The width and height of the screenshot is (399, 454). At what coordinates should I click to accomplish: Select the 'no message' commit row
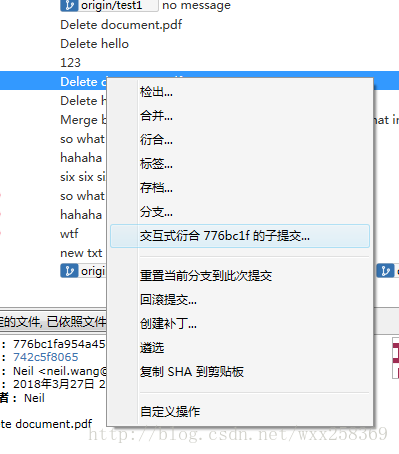196,5
